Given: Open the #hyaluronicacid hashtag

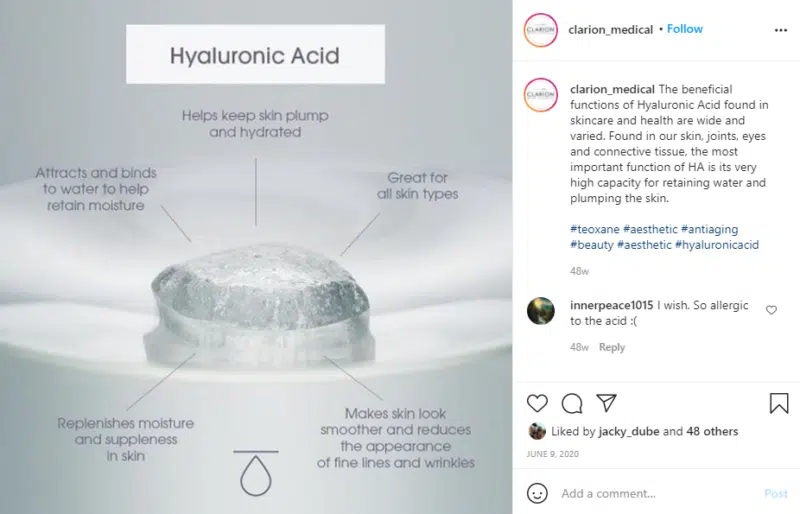Looking at the screenshot, I should tap(717, 245).
